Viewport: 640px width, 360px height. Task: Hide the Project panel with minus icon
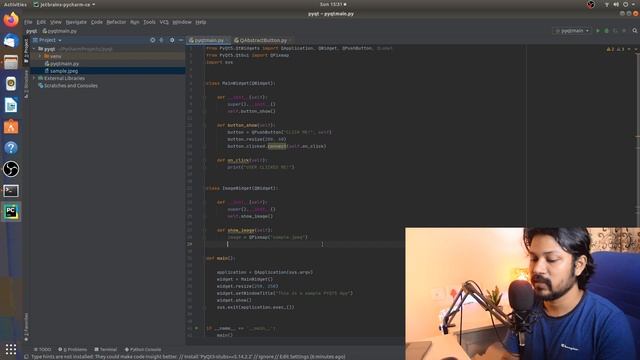pyautogui.click(x=181, y=40)
